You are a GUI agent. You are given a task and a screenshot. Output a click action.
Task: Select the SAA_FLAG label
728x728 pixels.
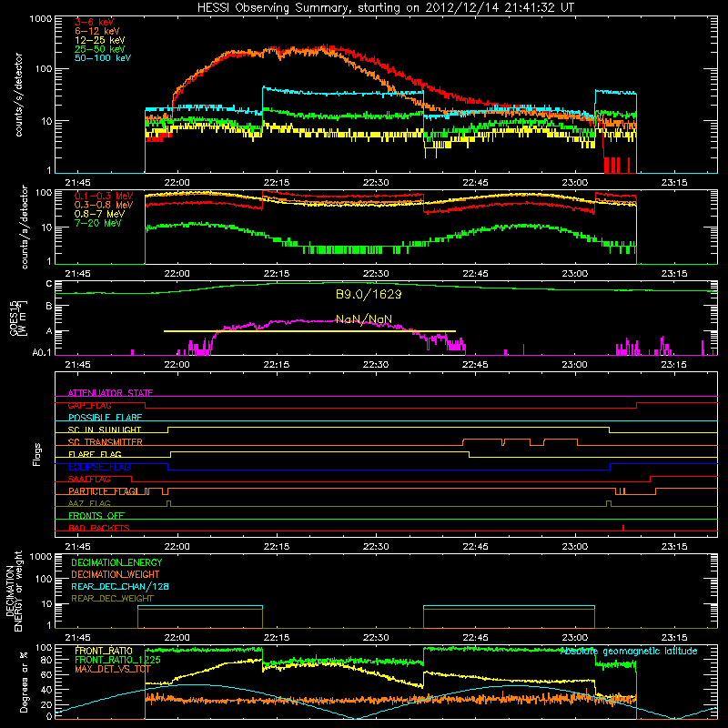(89, 479)
